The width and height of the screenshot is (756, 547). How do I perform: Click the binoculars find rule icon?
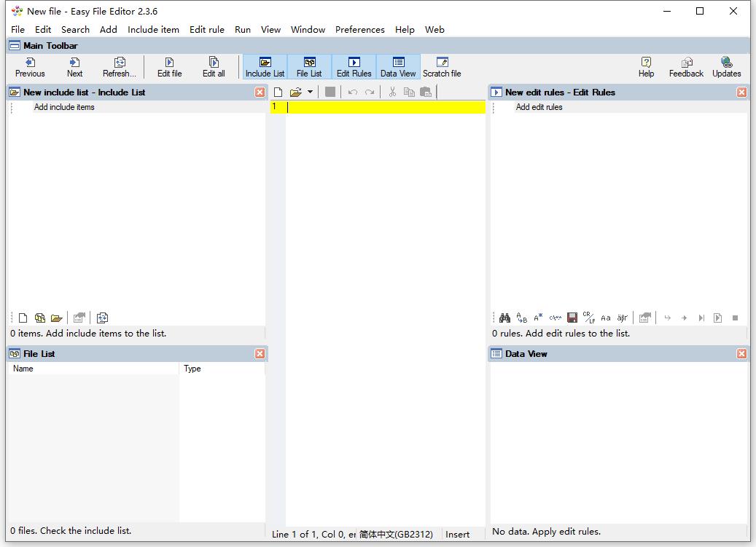(504, 318)
